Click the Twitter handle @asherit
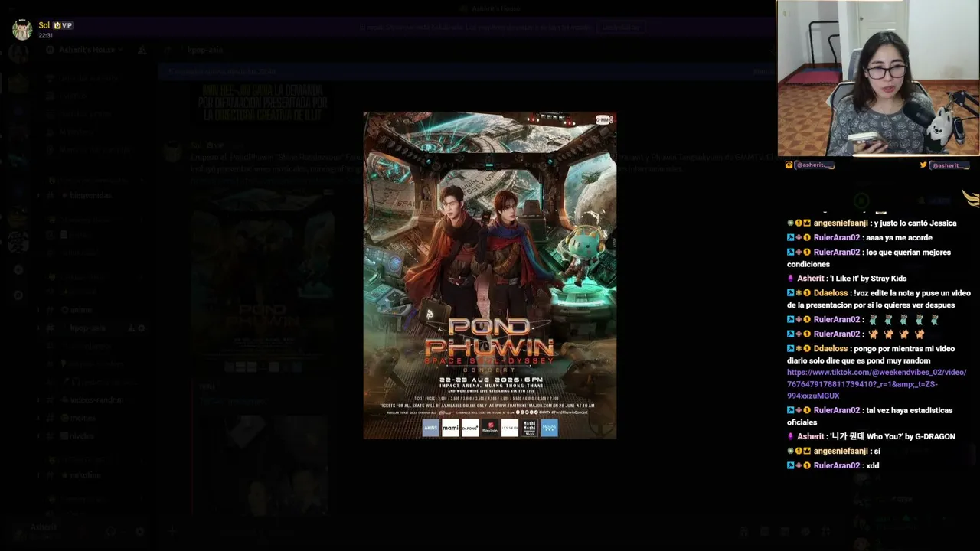 click(949, 165)
